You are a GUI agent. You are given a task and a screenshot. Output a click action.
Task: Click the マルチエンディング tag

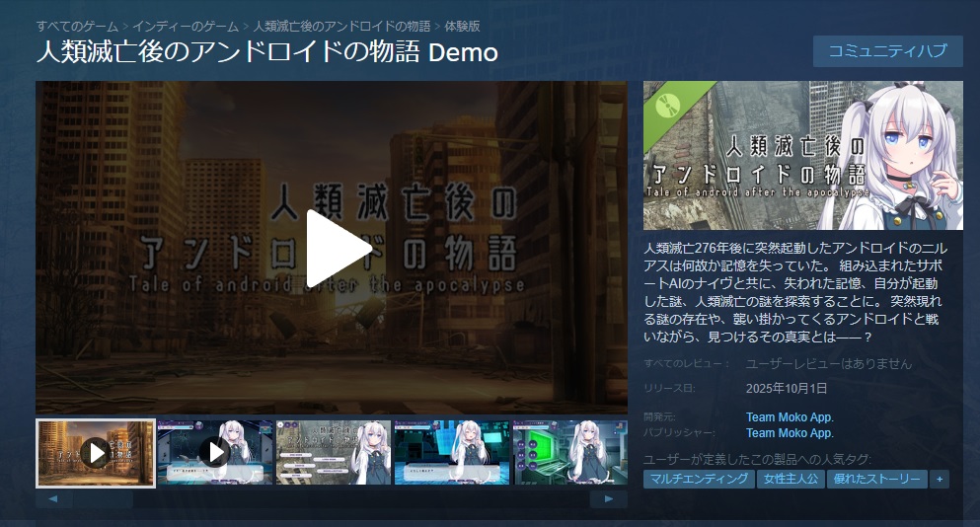698,479
